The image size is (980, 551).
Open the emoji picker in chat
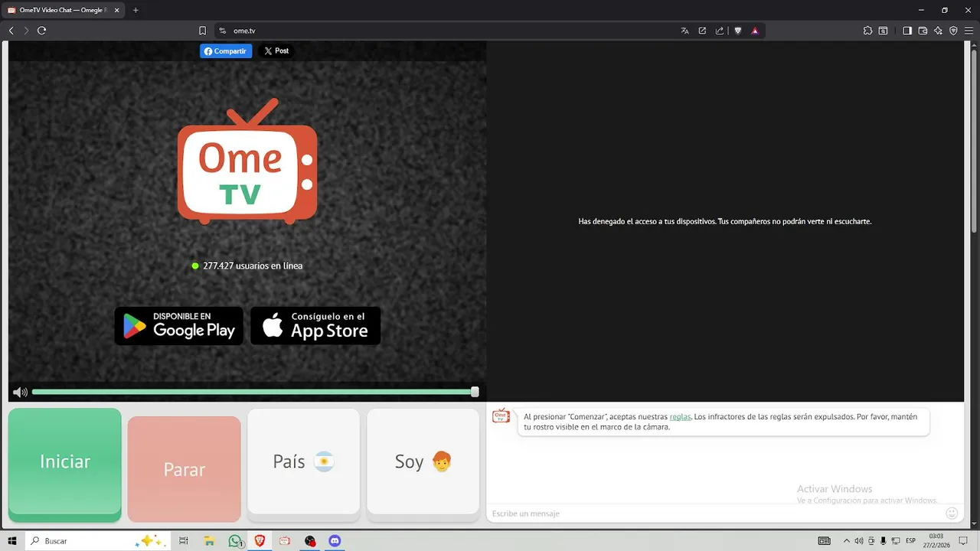click(x=952, y=513)
